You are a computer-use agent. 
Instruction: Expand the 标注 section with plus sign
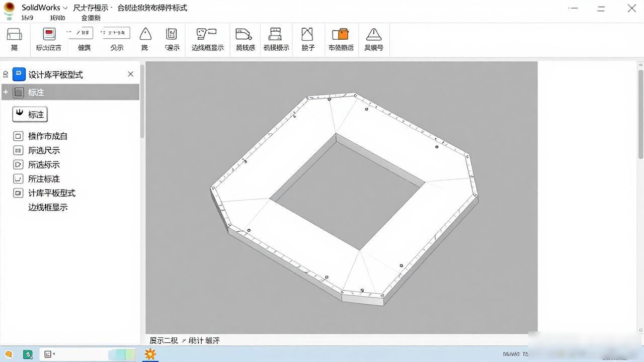[6, 93]
